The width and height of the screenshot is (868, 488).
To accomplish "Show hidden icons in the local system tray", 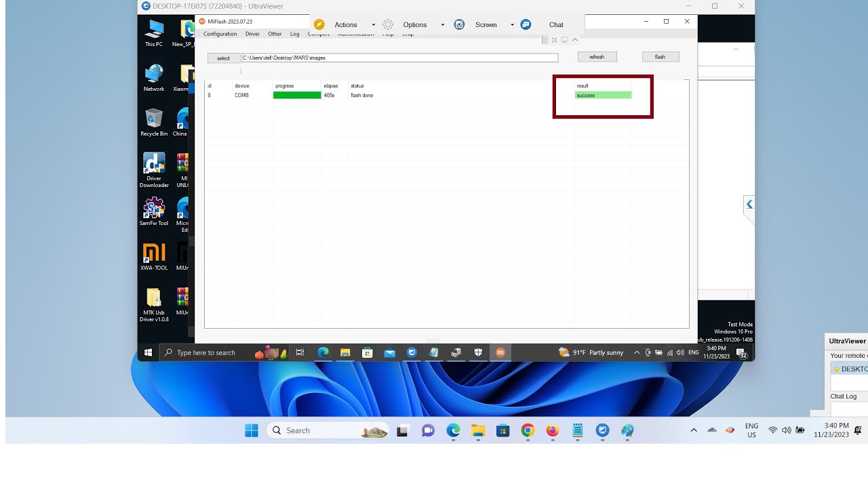I will pos(693,430).
